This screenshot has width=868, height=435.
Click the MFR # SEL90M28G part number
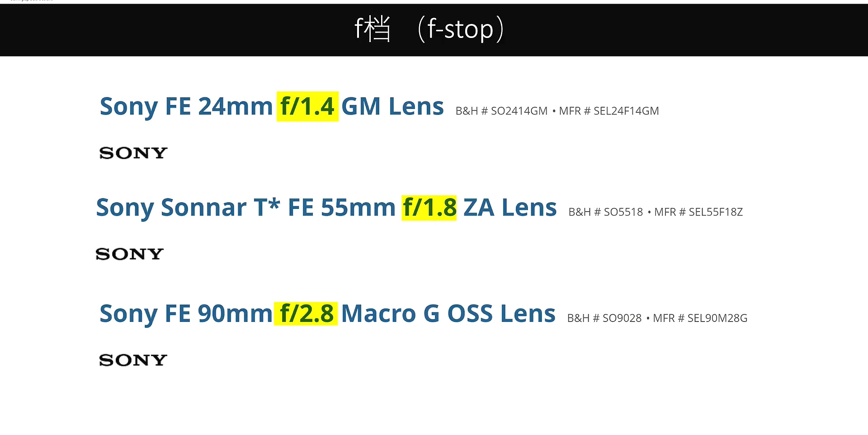[x=700, y=318]
